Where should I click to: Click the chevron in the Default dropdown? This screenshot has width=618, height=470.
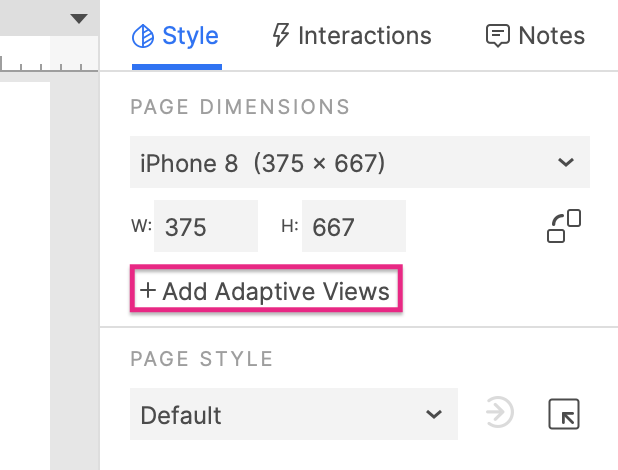pyautogui.click(x=434, y=414)
